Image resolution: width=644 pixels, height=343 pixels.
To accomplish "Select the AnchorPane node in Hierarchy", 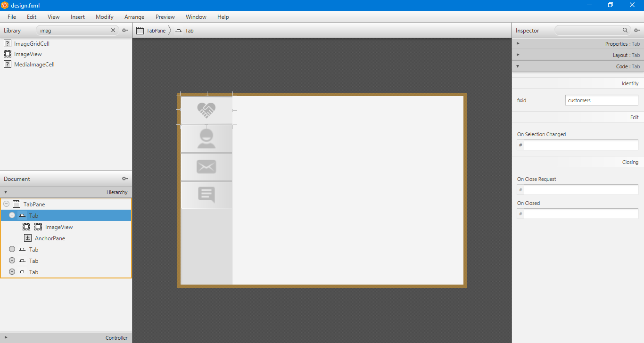I will tap(49, 238).
